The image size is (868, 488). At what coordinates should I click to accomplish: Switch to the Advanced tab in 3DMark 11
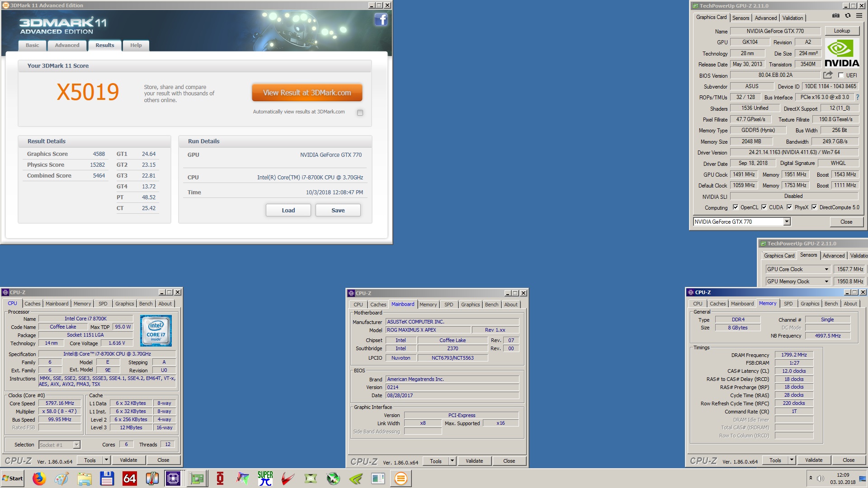coord(67,45)
